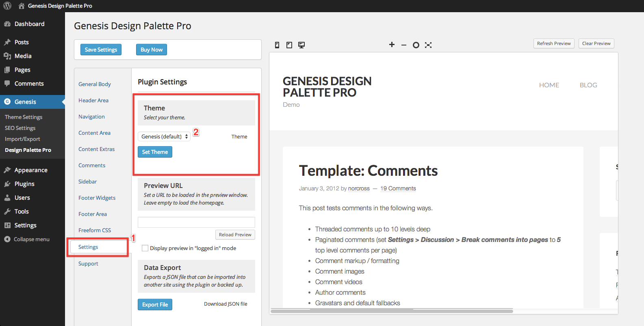Click 19 Comments link in preview
644x326 pixels.
398,188
